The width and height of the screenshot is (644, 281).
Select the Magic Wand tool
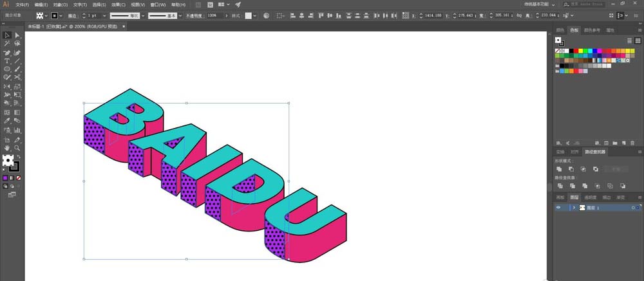(x=7, y=44)
